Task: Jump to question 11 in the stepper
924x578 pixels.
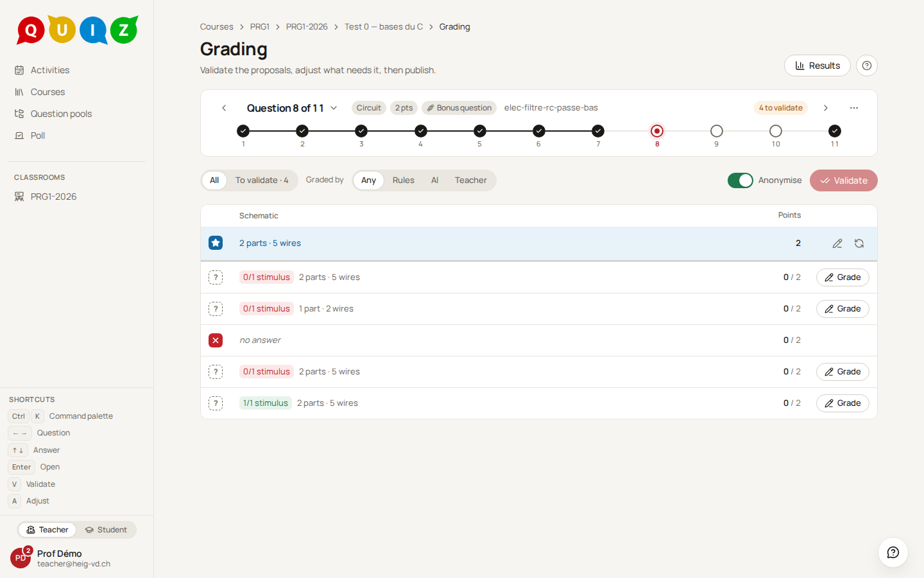Action: coord(835,131)
